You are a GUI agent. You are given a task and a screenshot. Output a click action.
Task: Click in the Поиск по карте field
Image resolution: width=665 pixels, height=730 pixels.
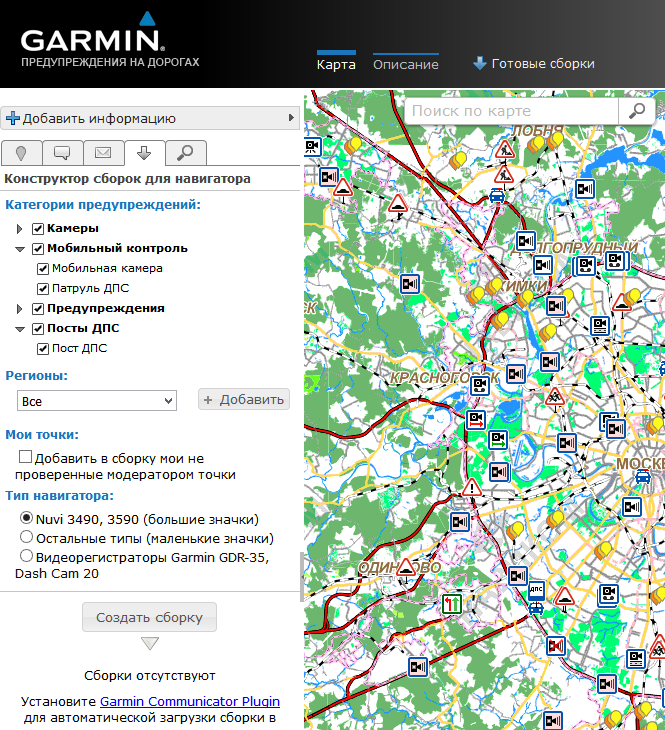[510, 111]
